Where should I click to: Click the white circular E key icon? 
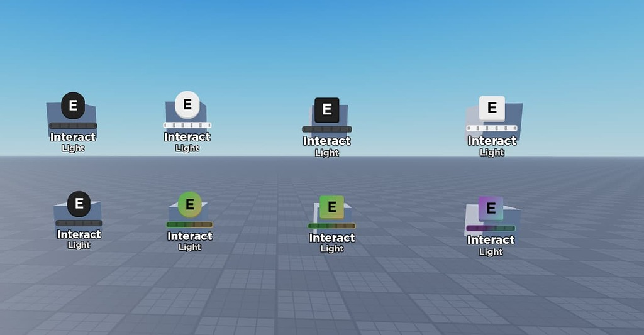point(187,104)
